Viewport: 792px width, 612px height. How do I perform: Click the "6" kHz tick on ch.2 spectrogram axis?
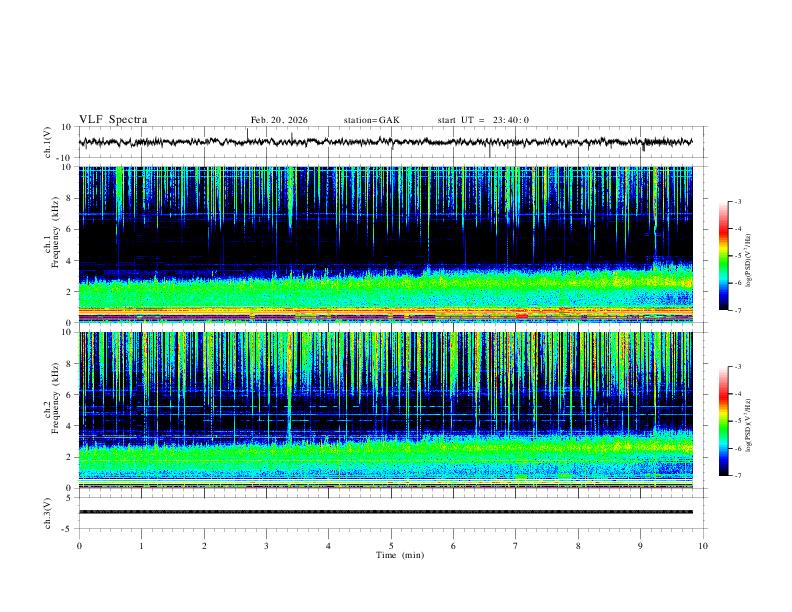69,395
